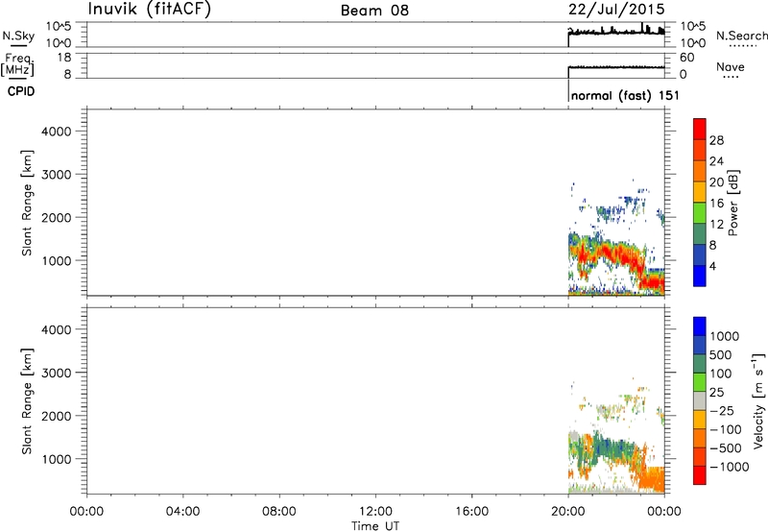Image resolution: width=768 pixels, height=532 pixels.
Task: Click the Power colorbar value '28'
Action: 716,140
